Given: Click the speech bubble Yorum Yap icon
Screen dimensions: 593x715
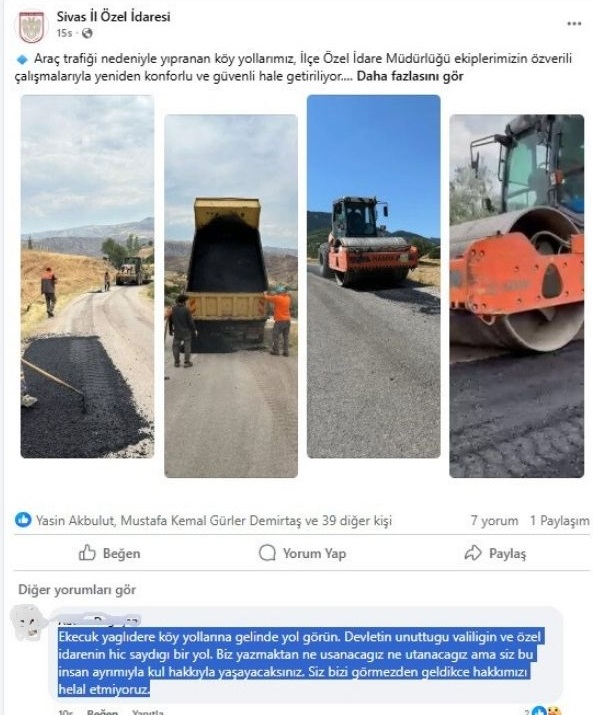Looking at the screenshot, I should [x=267, y=553].
